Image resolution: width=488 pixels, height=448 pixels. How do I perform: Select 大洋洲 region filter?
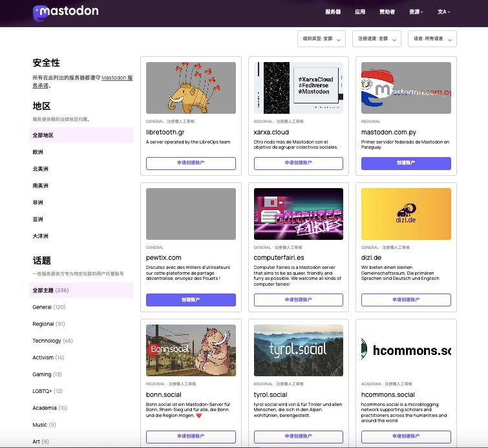[x=81, y=236]
